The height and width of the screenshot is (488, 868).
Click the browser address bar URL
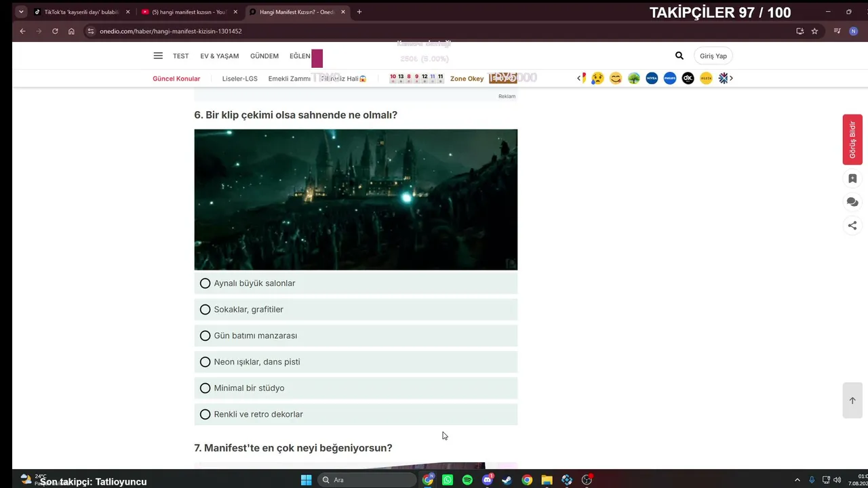171,31
